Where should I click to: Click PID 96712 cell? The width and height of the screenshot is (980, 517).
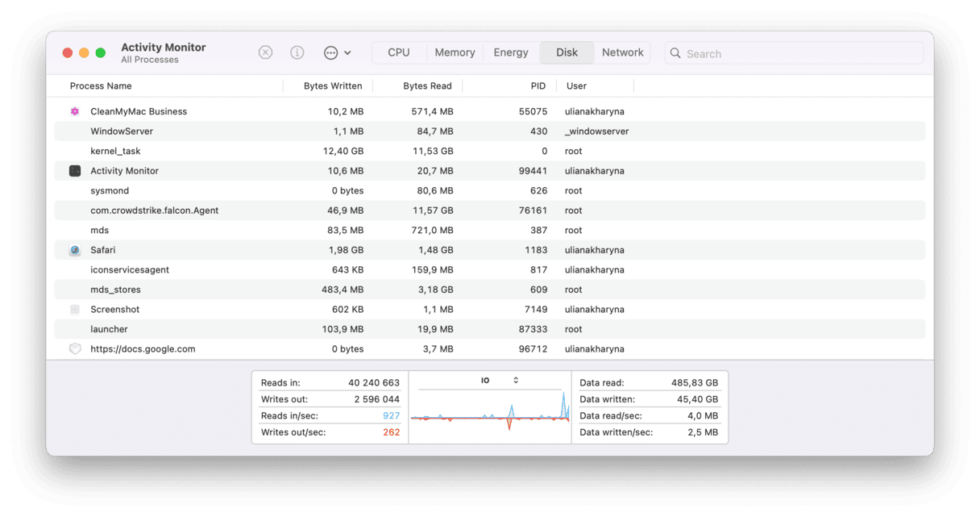point(533,349)
